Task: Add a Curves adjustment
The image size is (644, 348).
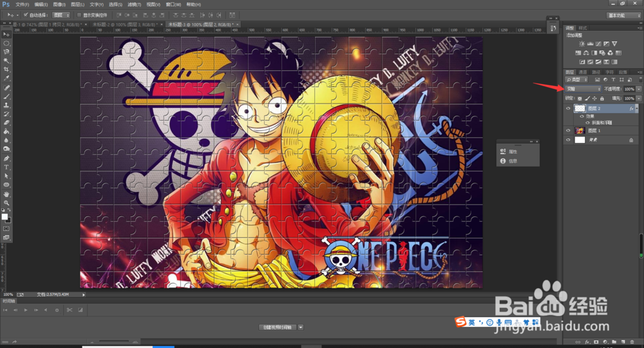Action: [x=598, y=44]
